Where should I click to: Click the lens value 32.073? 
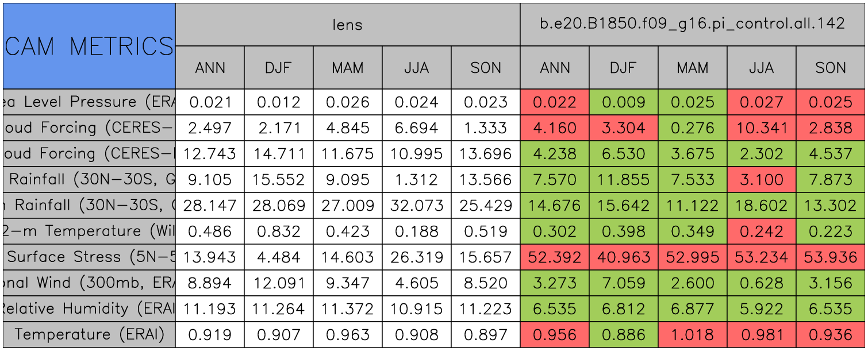(416, 205)
